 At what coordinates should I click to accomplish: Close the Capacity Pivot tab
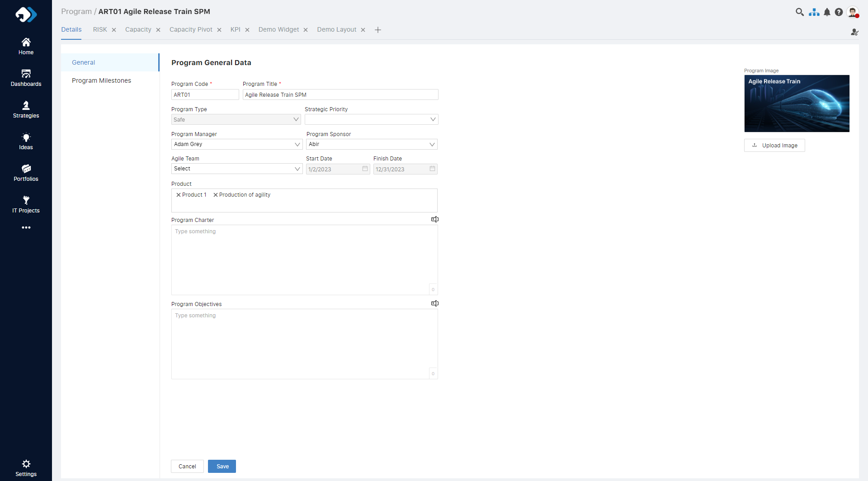(219, 30)
